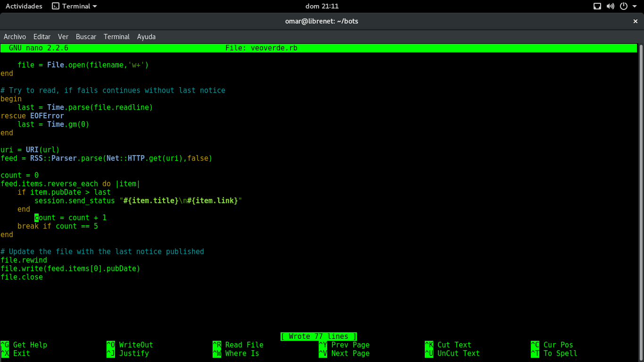The width and height of the screenshot is (644, 362).
Task: Click the line count = count + 1
Action: 71,218
